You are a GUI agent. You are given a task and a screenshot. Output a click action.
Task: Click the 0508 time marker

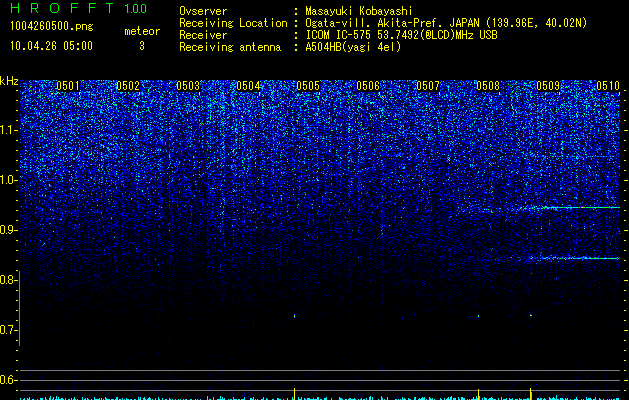488,86
